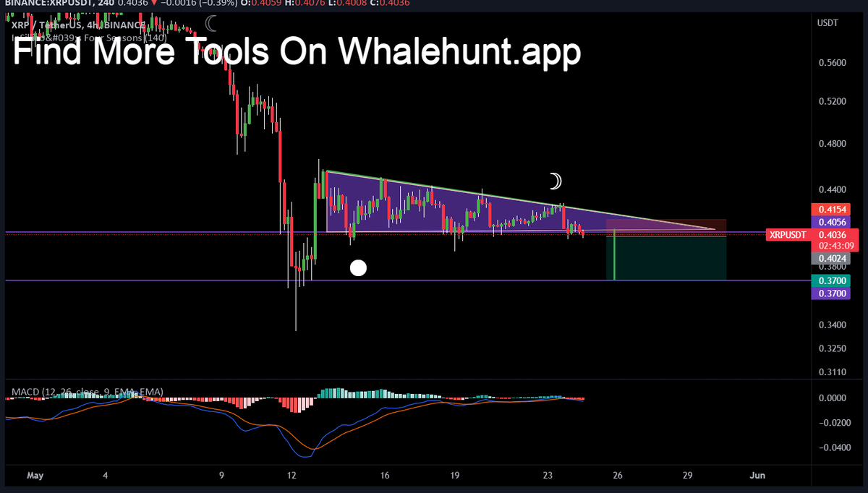Click the white full moon marker

click(358, 268)
